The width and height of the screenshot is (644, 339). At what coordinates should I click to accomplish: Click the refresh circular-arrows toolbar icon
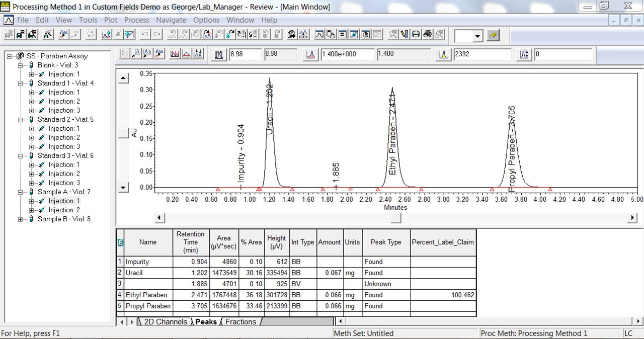click(x=91, y=35)
